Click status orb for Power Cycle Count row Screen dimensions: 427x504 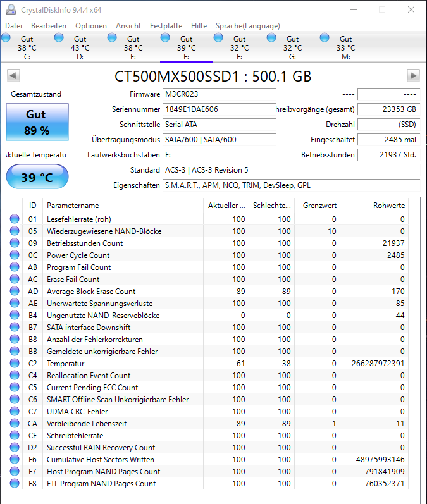(15, 255)
